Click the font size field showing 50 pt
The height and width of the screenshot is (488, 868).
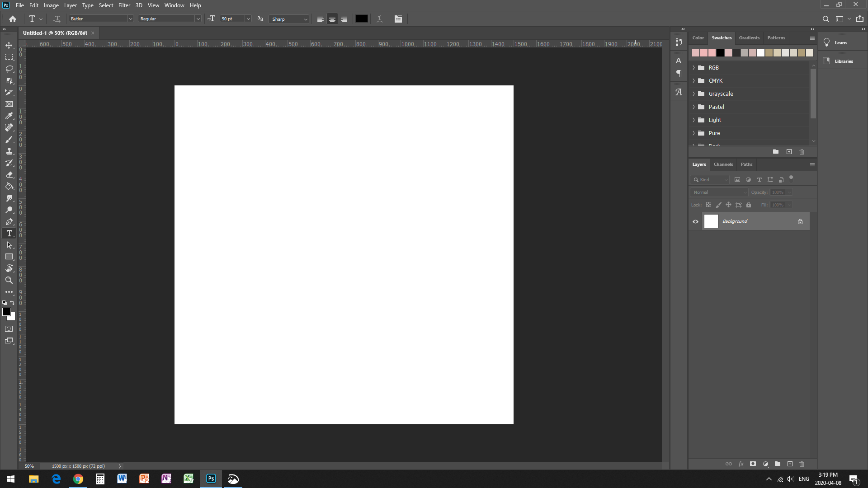[232, 19]
